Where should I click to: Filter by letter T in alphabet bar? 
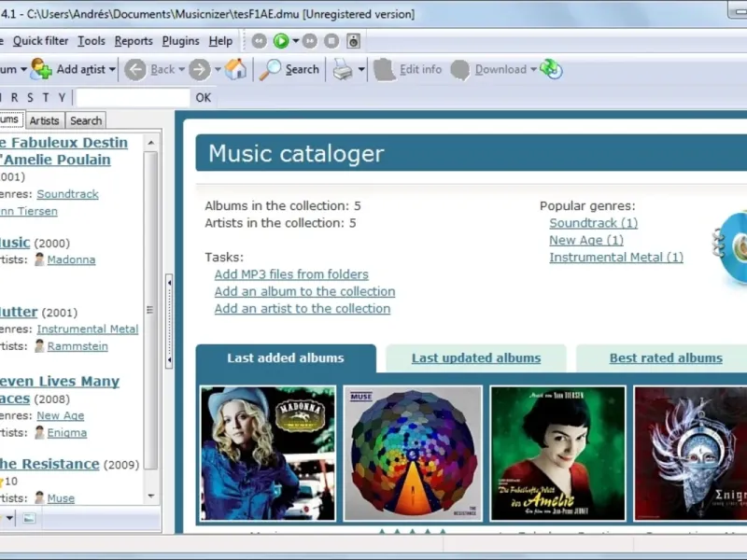[x=46, y=98]
